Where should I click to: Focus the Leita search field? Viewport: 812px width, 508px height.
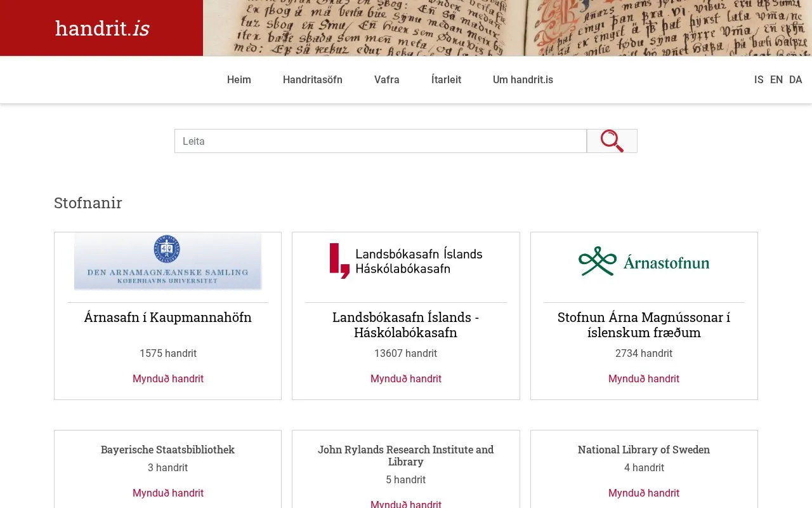381,141
